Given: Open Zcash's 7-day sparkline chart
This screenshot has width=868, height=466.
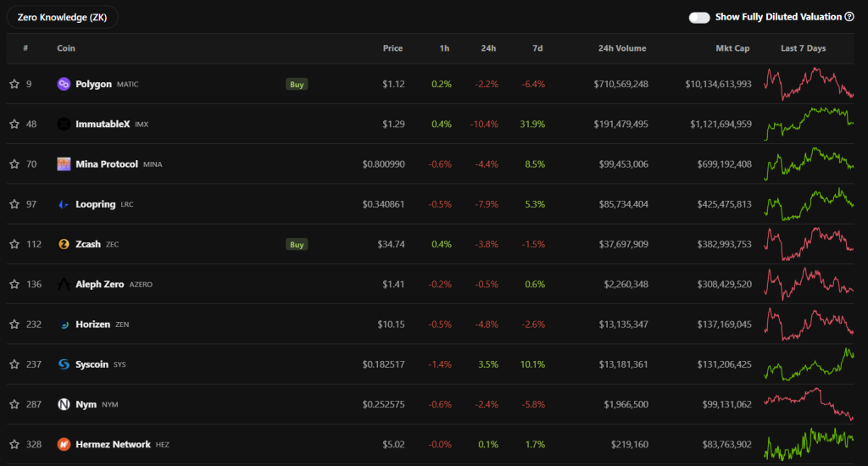Looking at the screenshot, I should click(x=809, y=244).
